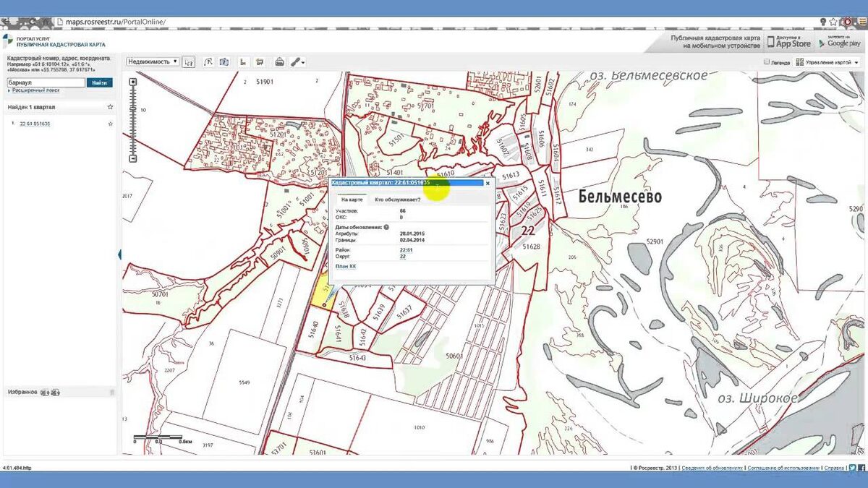Click the popup title Кадастровый квартал: 22:61:051635
The width and height of the screenshot is (868, 488).
tap(380, 183)
